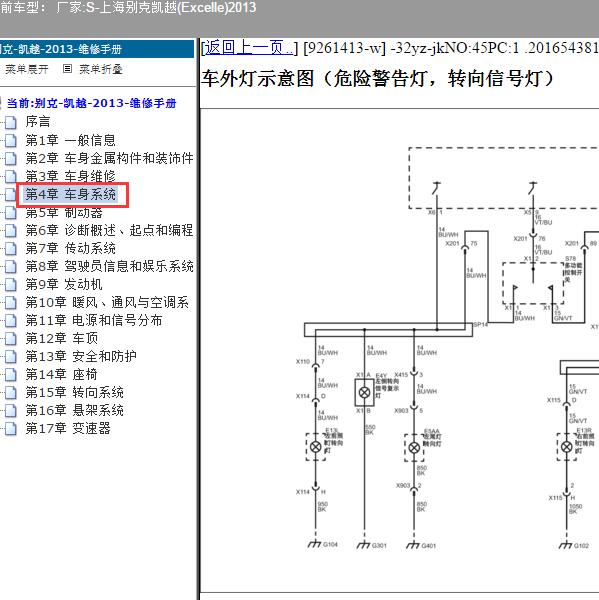Click the page icon beside 第15章 转向系统
This screenshot has height=600, width=599.
coord(11,392)
